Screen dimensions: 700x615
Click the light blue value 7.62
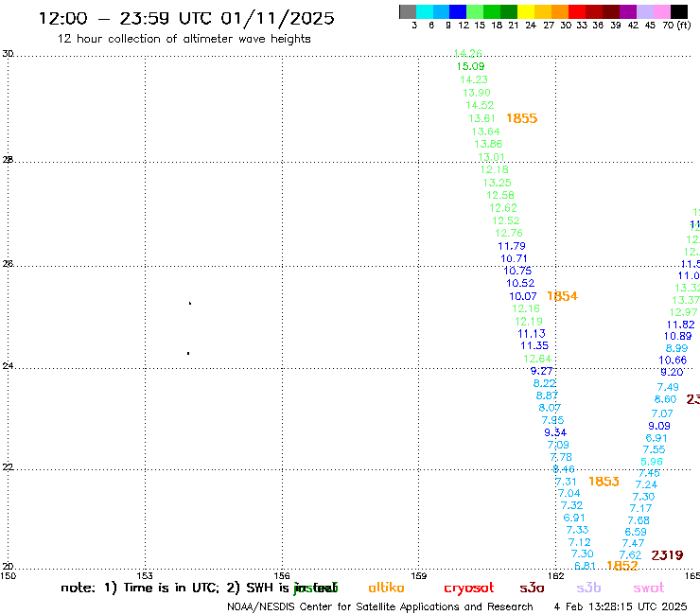tap(630, 555)
